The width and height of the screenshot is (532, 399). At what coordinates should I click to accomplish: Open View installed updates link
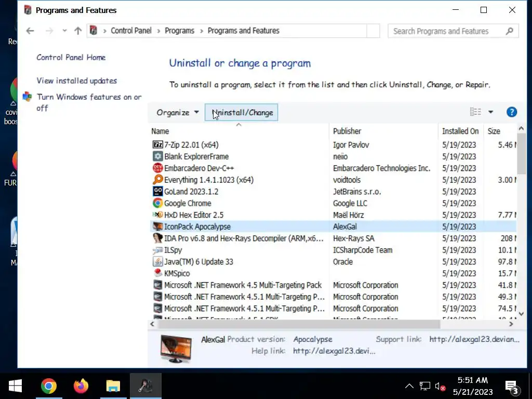[77, 81]
